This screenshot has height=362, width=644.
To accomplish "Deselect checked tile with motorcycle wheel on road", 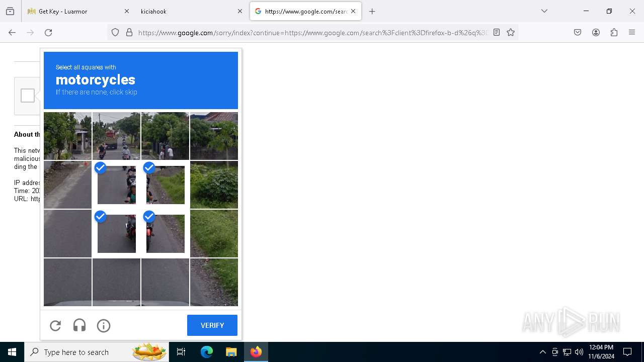I will (x=166, y=233).
